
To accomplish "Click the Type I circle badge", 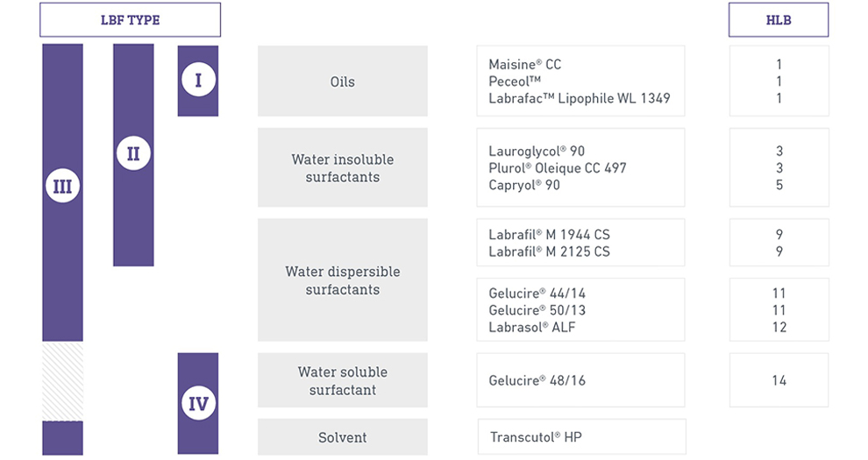I will click(198, 81).
